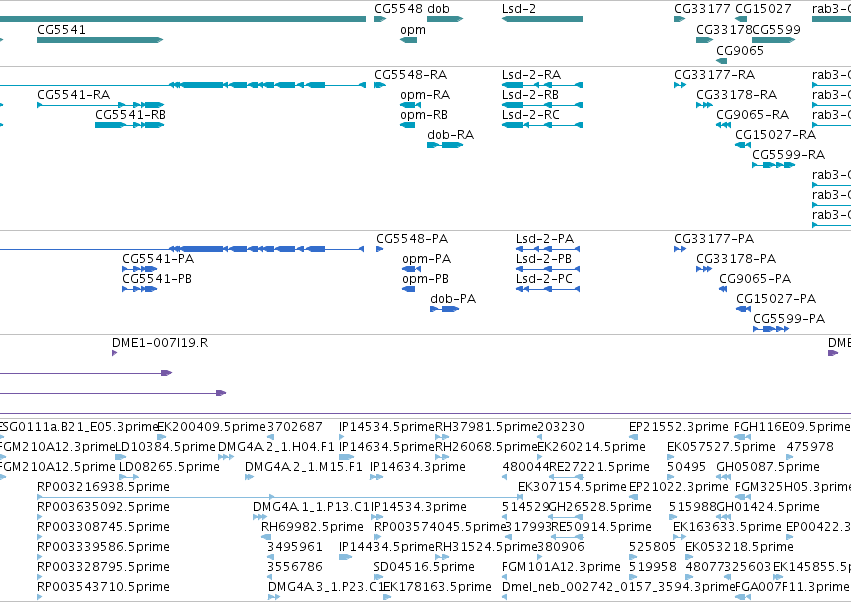Click the dob-PA protein label
Screen dimensions: 851x602
click(453, 299)
